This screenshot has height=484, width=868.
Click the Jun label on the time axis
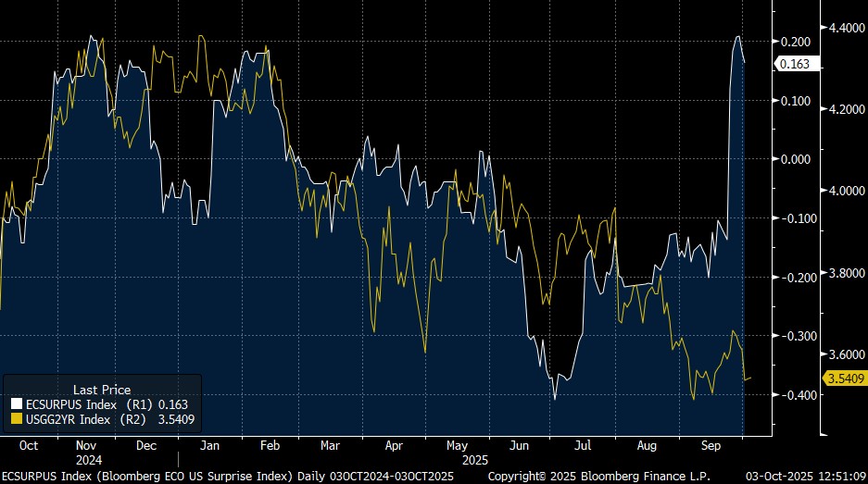pyautogui.click(x=522, y=445)
